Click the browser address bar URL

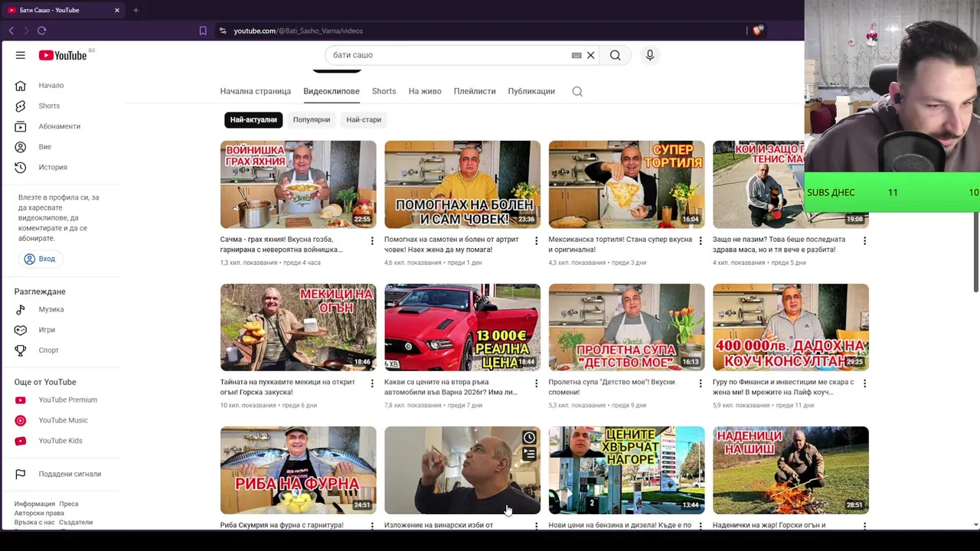[x=298, y=31]
